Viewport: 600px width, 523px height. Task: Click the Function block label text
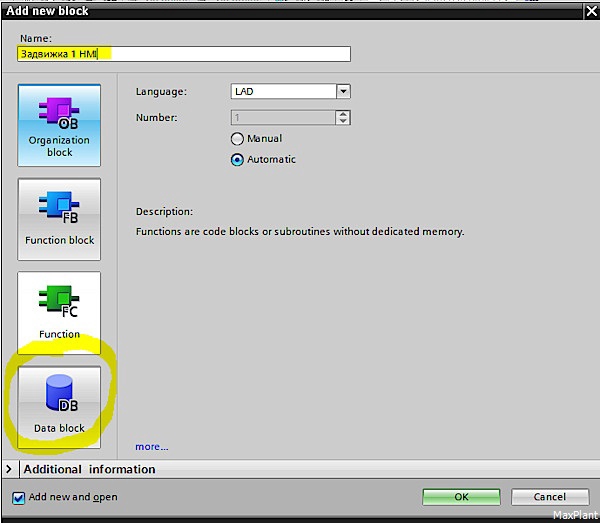59,240
